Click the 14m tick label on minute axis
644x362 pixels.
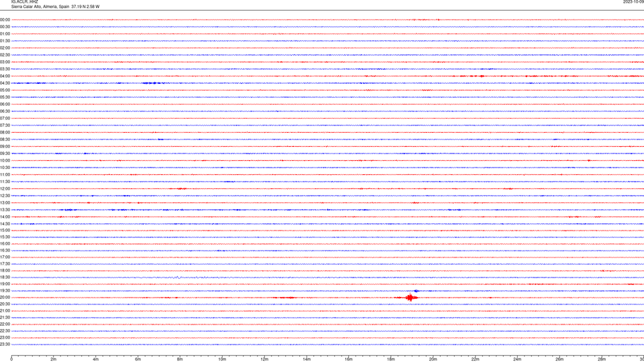[x=307, y=359]
